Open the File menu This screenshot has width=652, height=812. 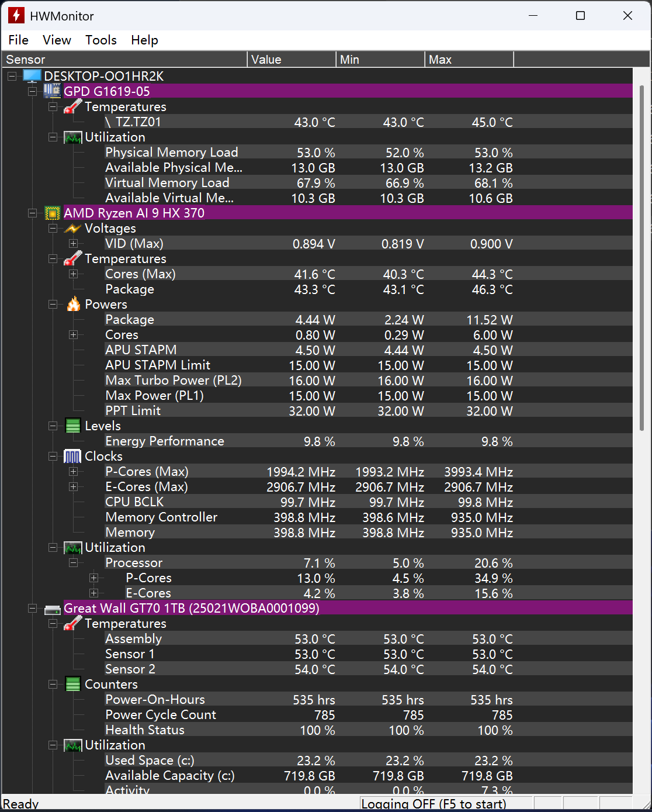[x=19, y=40]
